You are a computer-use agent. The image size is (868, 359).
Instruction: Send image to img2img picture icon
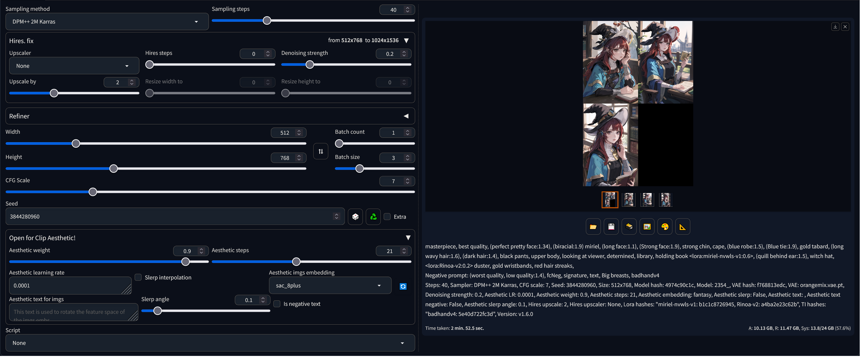[x=647, y=227]
